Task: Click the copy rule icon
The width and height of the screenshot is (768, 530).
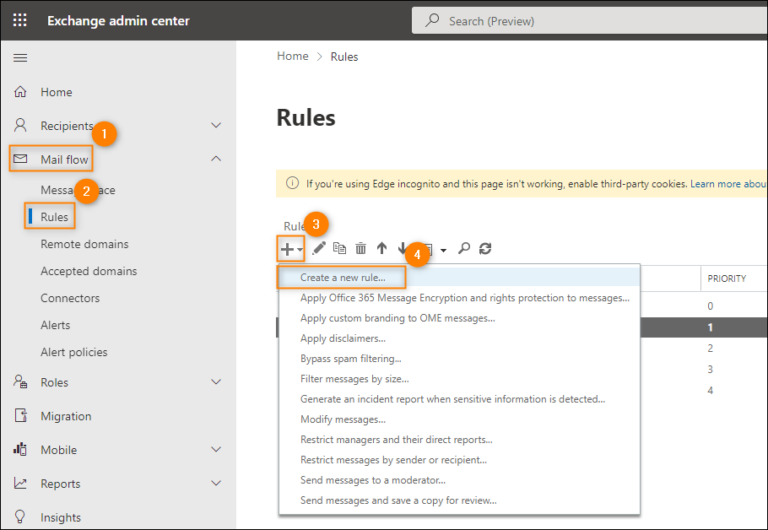Action: pos(339,248)
